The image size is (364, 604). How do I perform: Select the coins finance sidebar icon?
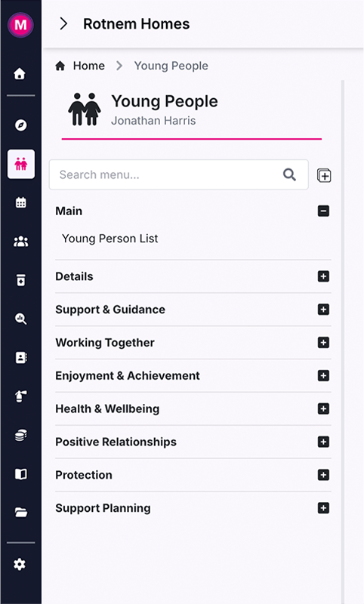(21, 436)
